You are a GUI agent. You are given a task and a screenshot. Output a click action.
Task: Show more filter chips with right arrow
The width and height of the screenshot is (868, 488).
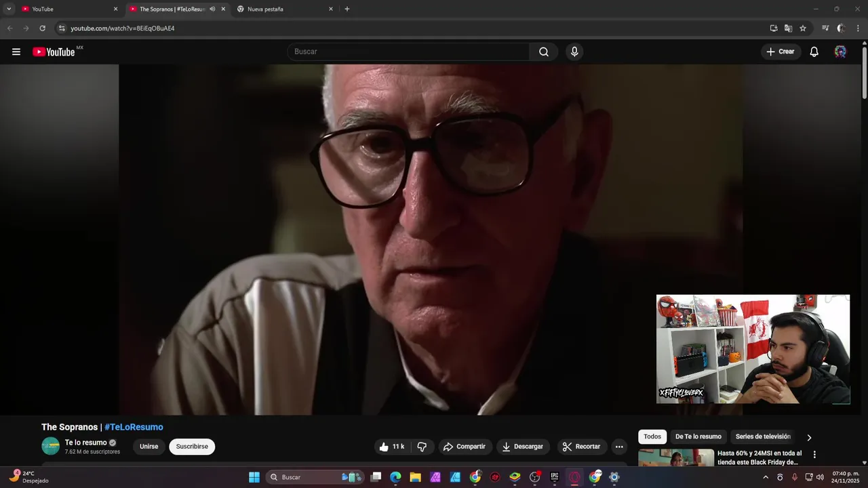pyautogui.click(x=809, y=437)
